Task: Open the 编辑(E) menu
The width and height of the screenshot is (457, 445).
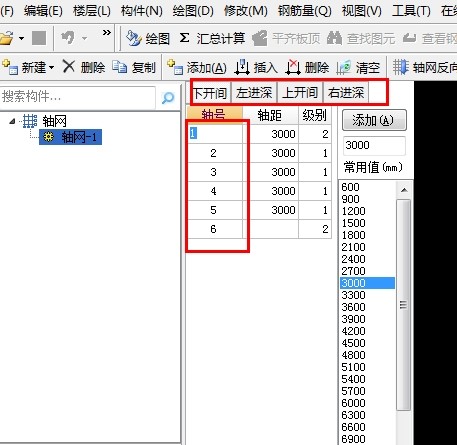Action: (43, 11)
